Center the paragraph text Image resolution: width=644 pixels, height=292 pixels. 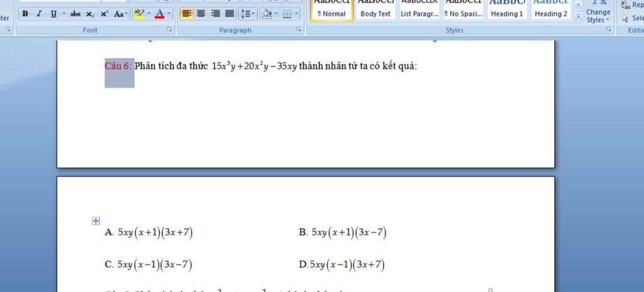(201, 14)
